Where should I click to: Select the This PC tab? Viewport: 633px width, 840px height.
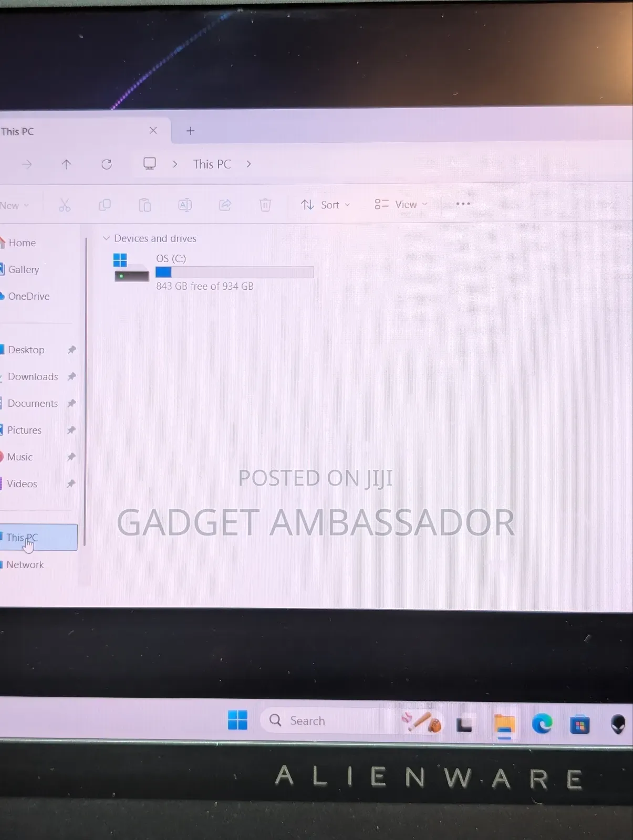point(85,131)
